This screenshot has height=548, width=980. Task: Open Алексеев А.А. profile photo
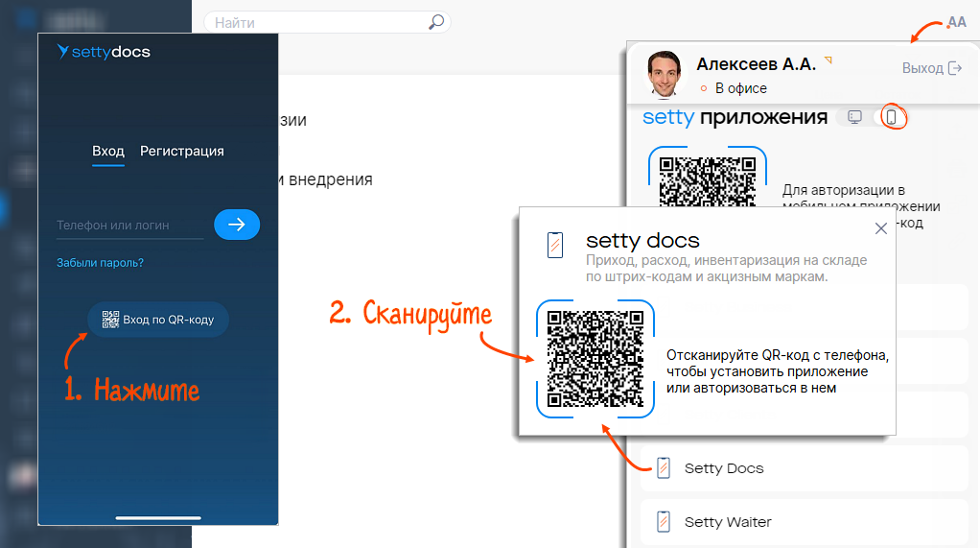point(664,75)
